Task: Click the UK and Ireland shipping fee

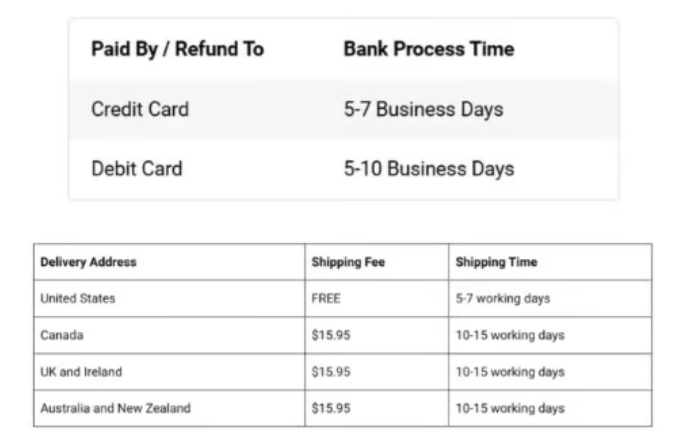Action: click(331, 372)
